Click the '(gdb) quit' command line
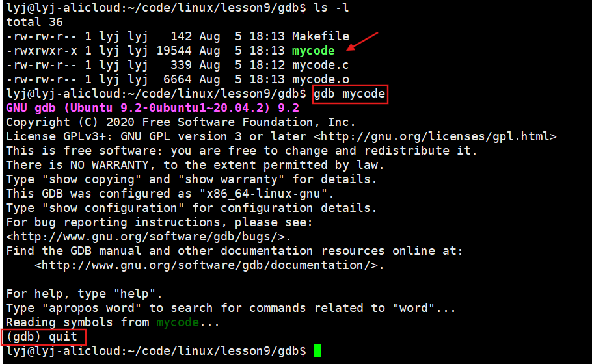The height and width of the screenshot is (364, 592). 42,337
